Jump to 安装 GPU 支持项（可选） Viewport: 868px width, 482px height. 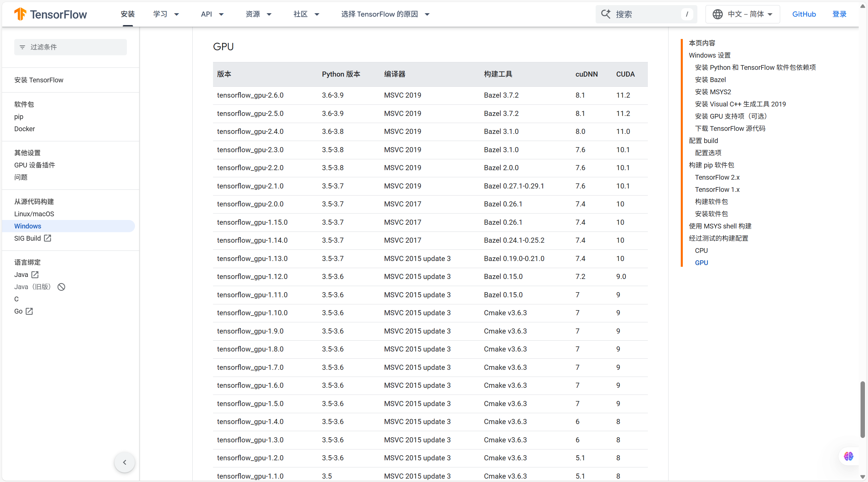731,116
